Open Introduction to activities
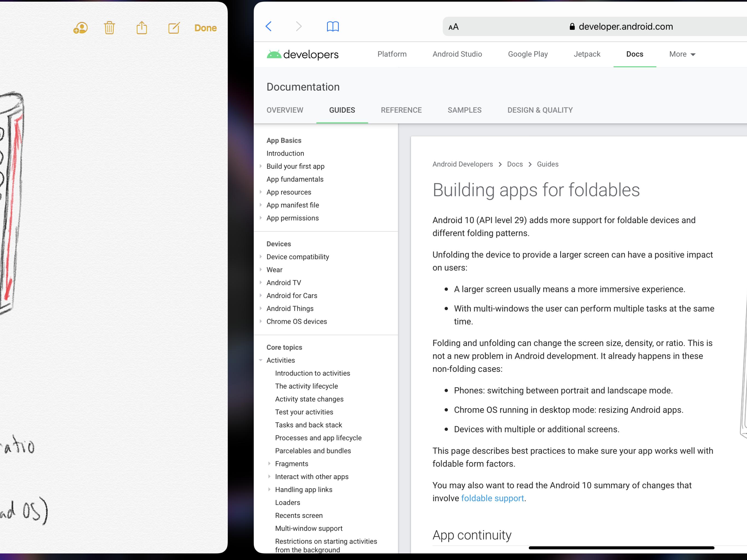This screenshot has height=560, width=747. tap(312, 373)
